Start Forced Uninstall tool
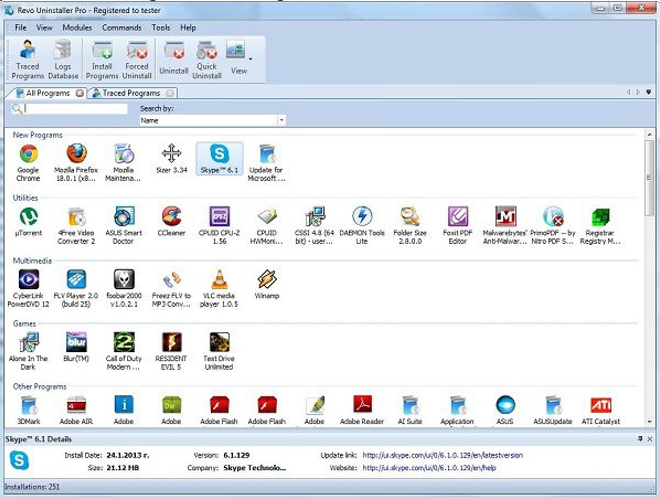The image size is (660, 497). [137, 59]
